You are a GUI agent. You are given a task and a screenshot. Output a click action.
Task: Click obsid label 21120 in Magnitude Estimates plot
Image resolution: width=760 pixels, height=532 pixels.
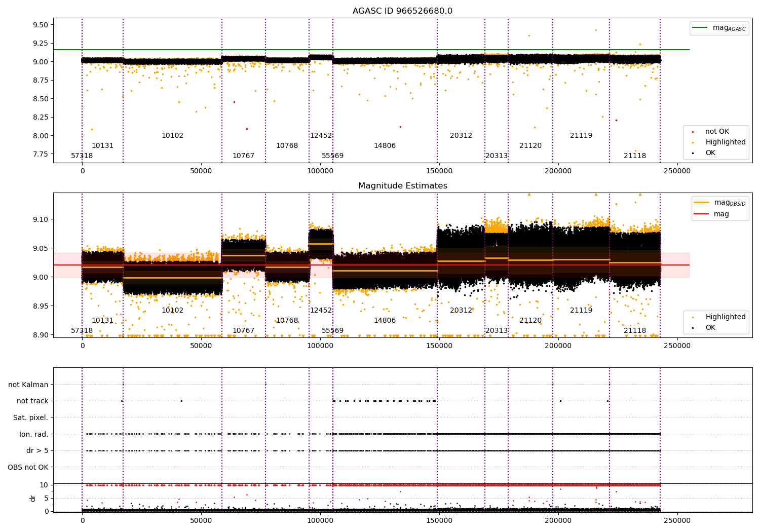[530, 320]
